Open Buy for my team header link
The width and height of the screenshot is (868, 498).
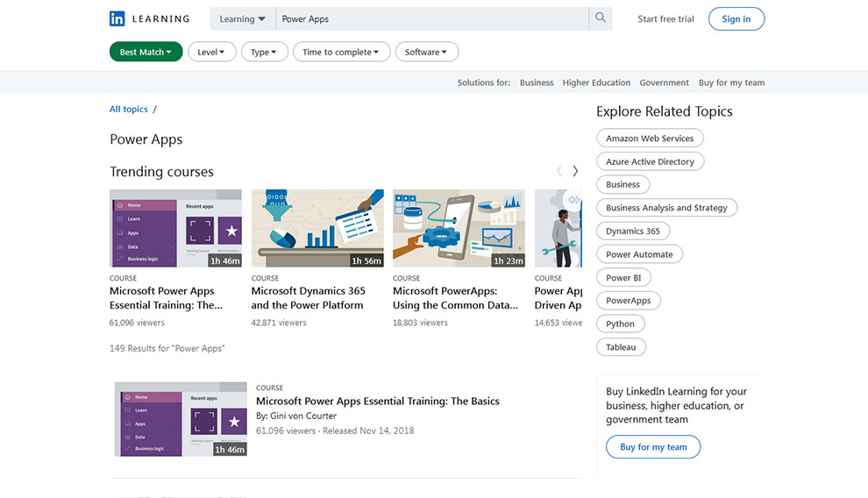tap(731, 82)
